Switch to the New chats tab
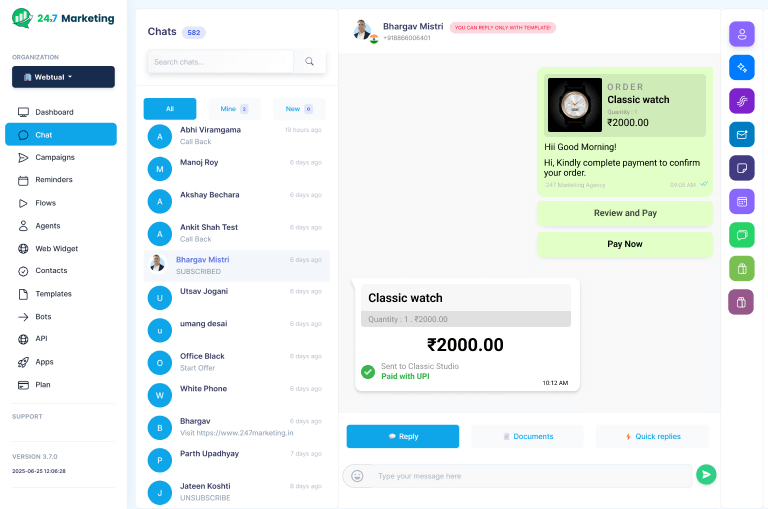Viewport: 768px width, 509px height. pos(299,109)
